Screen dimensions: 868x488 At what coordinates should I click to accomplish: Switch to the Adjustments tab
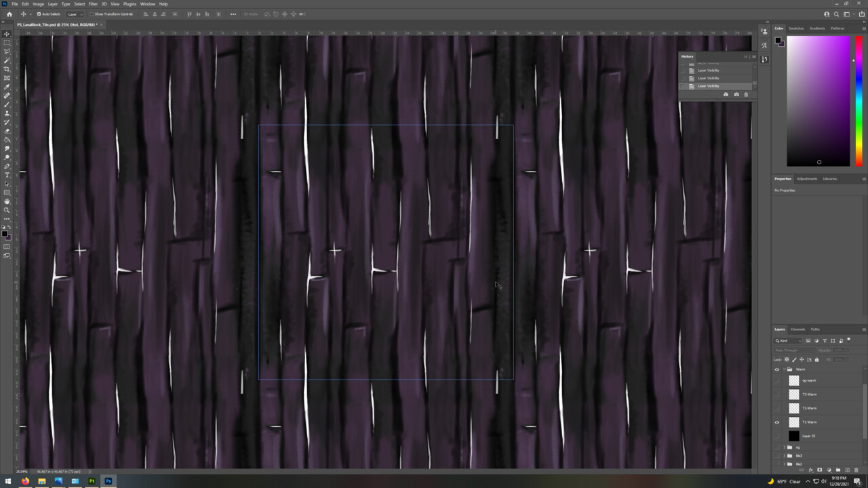[807, 179]
